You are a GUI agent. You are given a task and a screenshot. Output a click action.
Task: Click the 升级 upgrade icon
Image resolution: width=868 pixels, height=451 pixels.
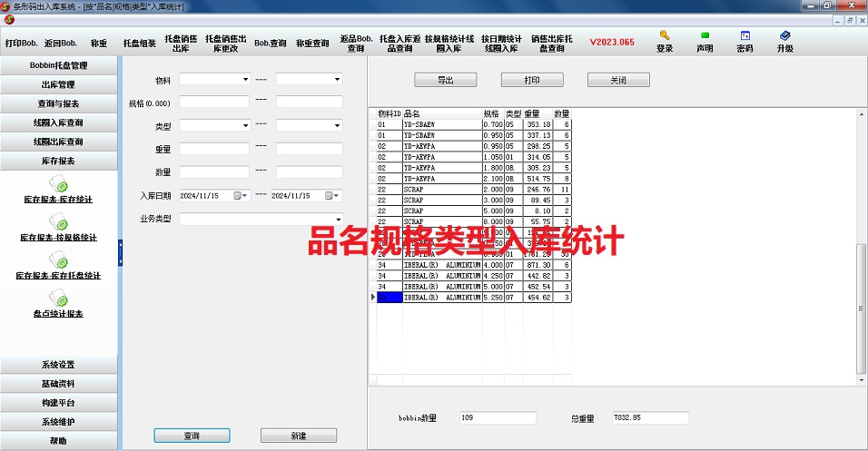784,37
